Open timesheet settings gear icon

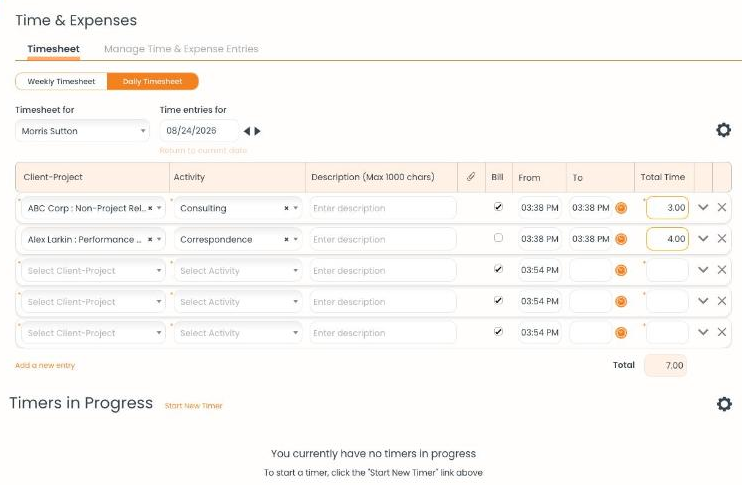click(723, 130)
